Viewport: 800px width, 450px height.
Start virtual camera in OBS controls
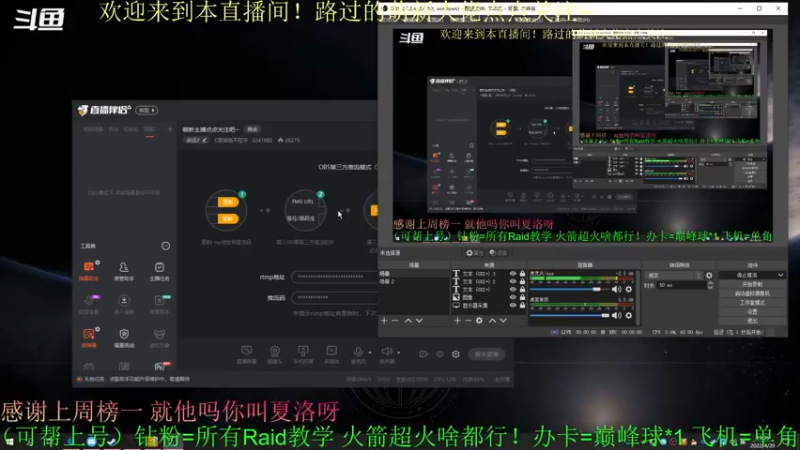click(752, 293)
